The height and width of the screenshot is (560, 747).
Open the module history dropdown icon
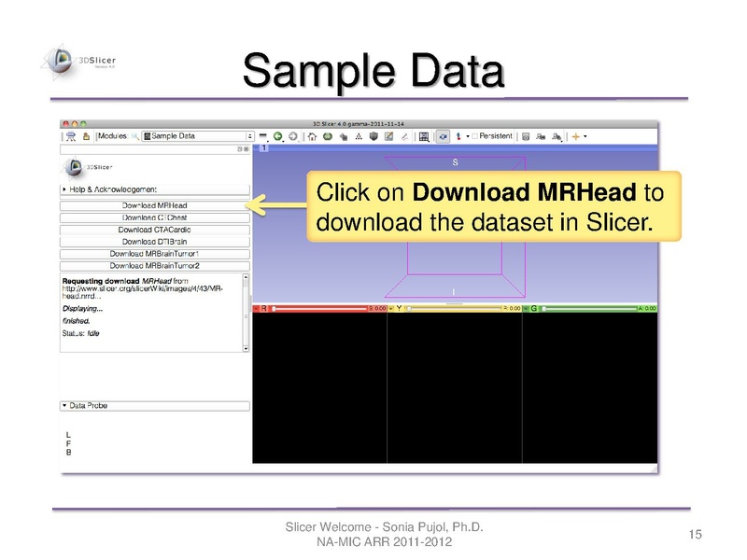click(263, 136)
